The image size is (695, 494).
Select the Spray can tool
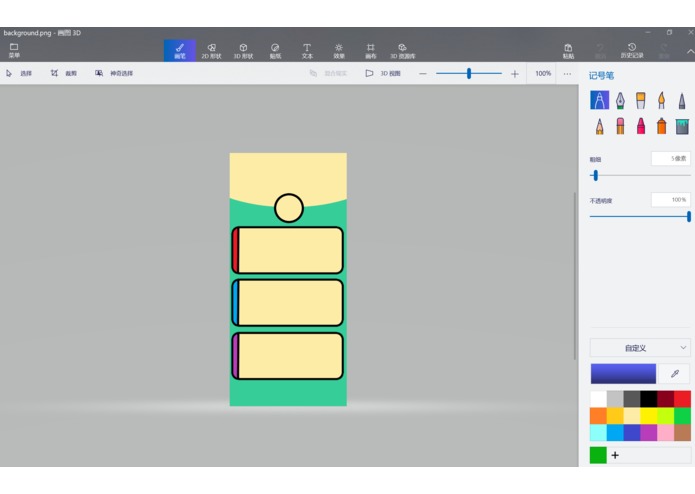[x=661, y=126]
